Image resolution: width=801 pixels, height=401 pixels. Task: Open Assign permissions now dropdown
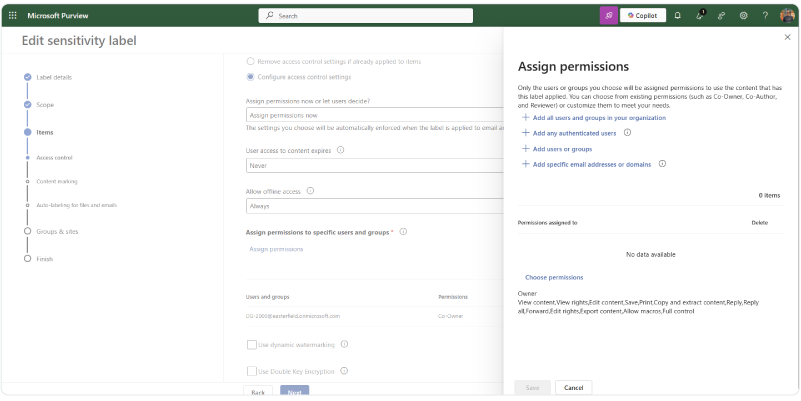pyautogui.click(x=372, y=115)
